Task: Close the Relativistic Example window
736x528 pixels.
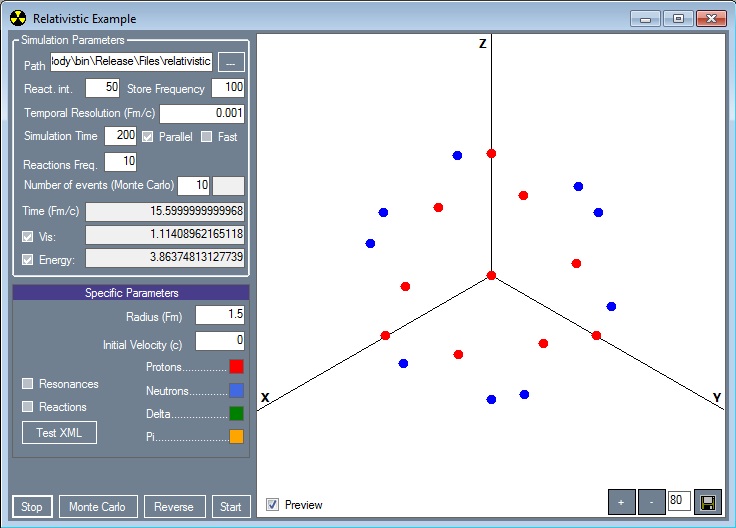Action: [x=712, y=19]
